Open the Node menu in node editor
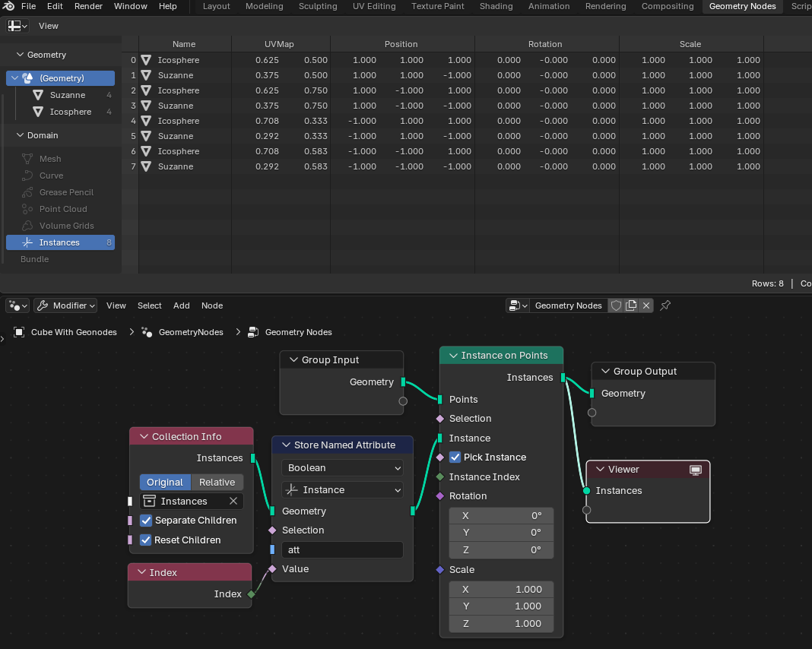The width and height of the screenshot is (812, 649). click(x=212, y=306)
